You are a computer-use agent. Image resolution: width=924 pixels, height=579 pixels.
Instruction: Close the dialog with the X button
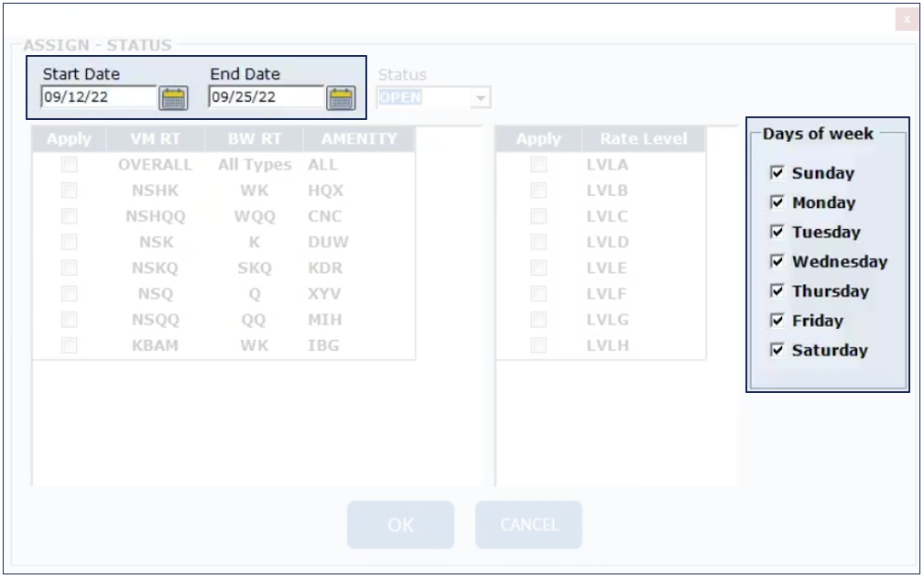pyautogui.click(x=907, y=18)
